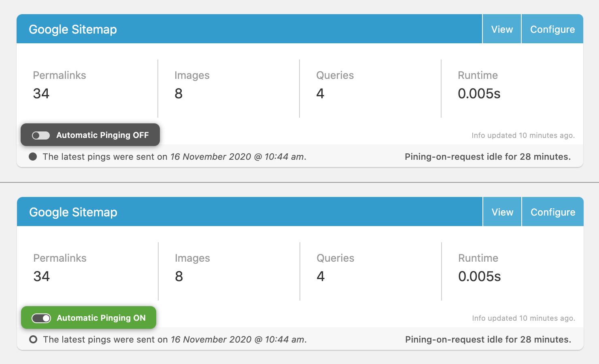The height and width of the screenshot is (364, 599).
Task: Click 'Info updated 10 minutes ago' in bottom card
Action: 523,318
